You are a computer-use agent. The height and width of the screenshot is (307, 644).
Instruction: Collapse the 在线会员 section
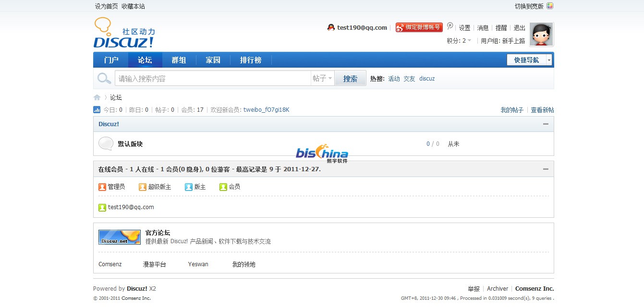coord(546,169)
